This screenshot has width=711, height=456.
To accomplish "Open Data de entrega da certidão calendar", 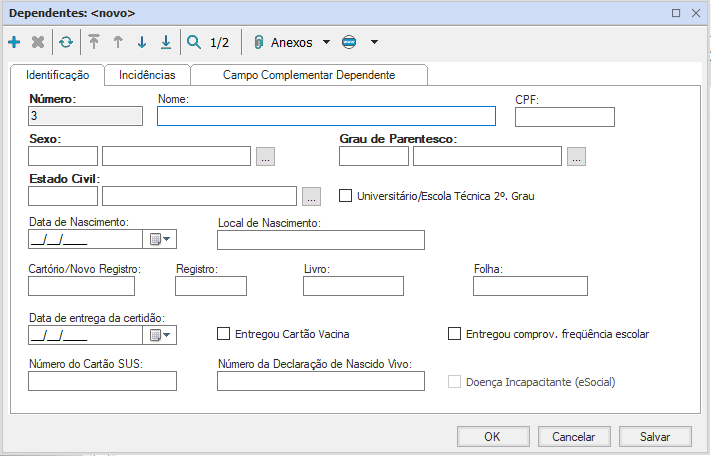I will 161,335.
